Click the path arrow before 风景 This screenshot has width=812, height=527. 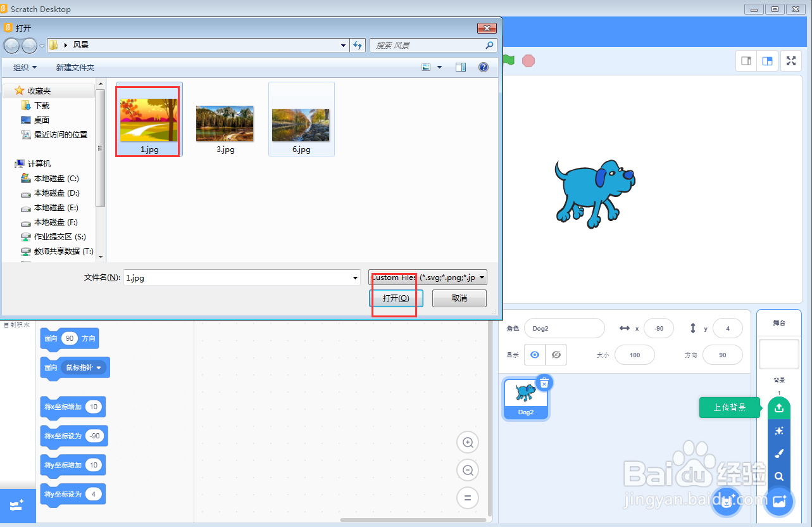coord(66,46)
